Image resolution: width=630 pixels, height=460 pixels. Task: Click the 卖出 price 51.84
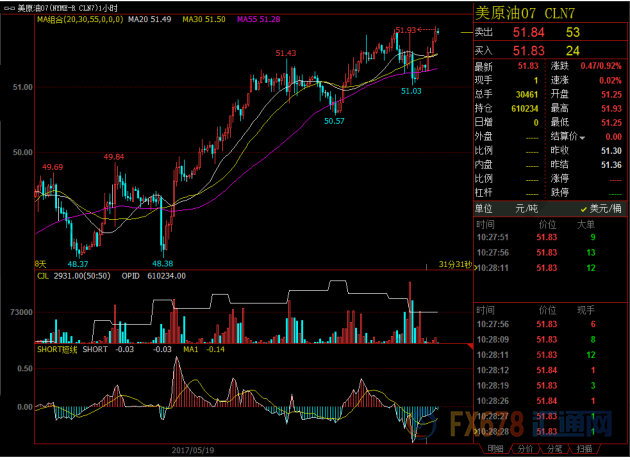(x=528, y=32)
